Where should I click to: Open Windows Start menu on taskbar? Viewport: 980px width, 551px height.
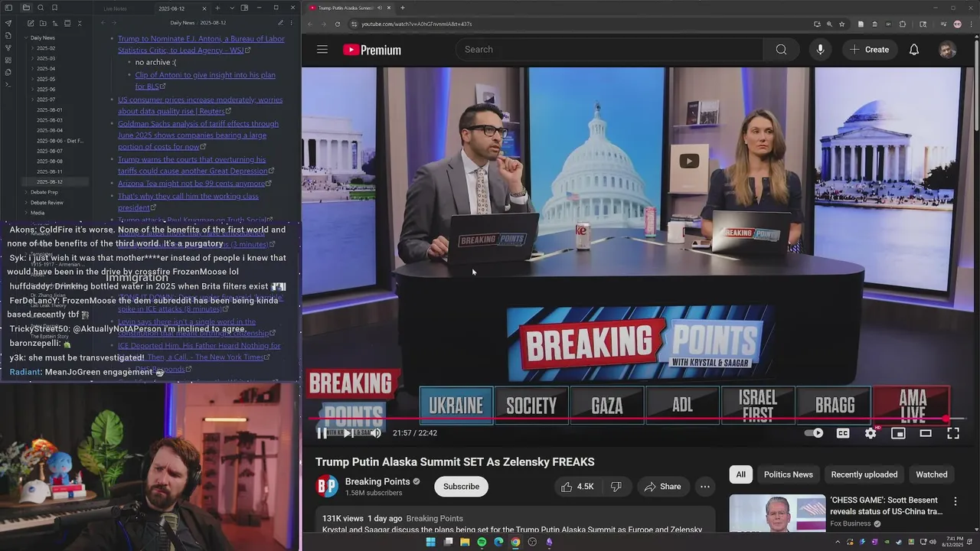pos(430,542)
